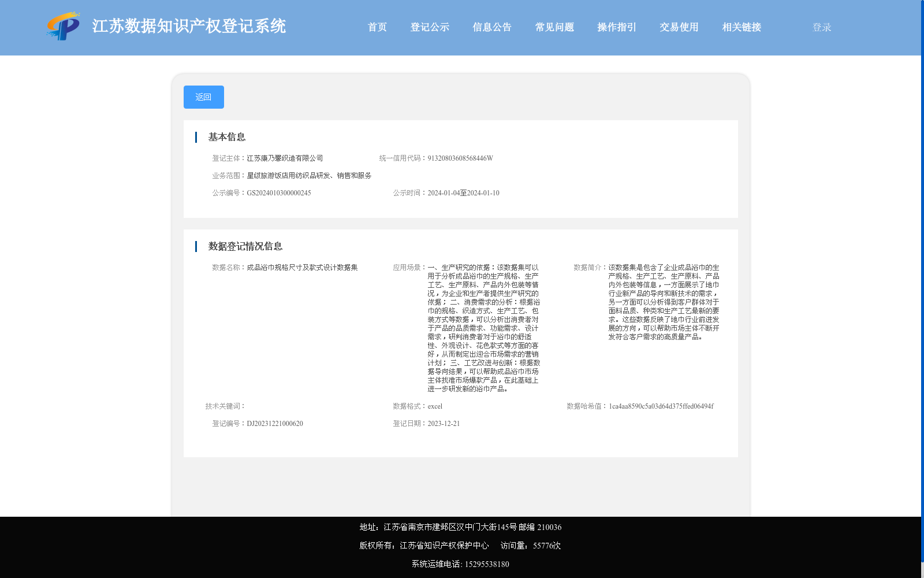
Task: Open the 登记公示 navigation item
Action: click(x=430, y=27)
